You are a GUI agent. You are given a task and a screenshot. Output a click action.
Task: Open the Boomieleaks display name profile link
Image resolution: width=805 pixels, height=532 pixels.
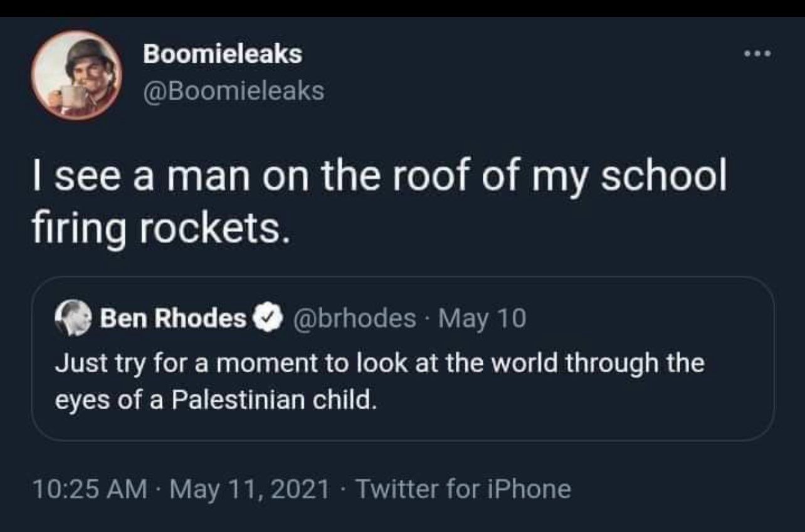tap(222, 54)
